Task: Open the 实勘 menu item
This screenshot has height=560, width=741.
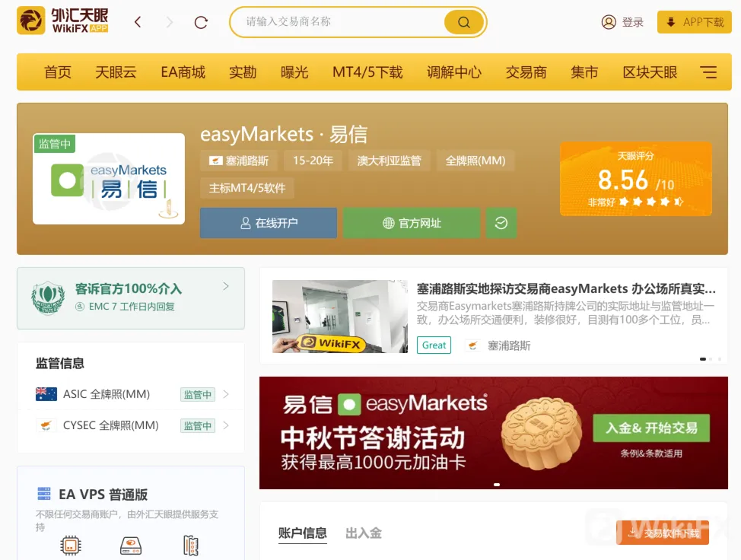Action: click(x=243, y=72)
